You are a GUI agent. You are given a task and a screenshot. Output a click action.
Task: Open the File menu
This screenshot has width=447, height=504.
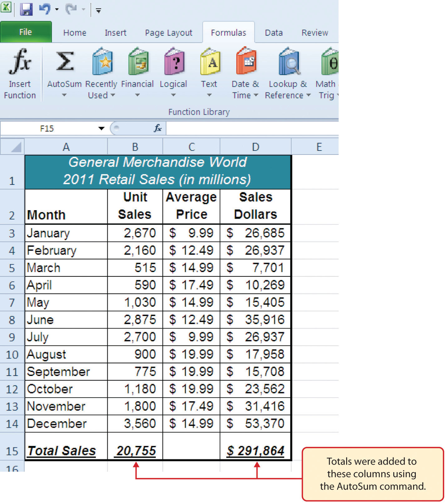pos(26,32)
